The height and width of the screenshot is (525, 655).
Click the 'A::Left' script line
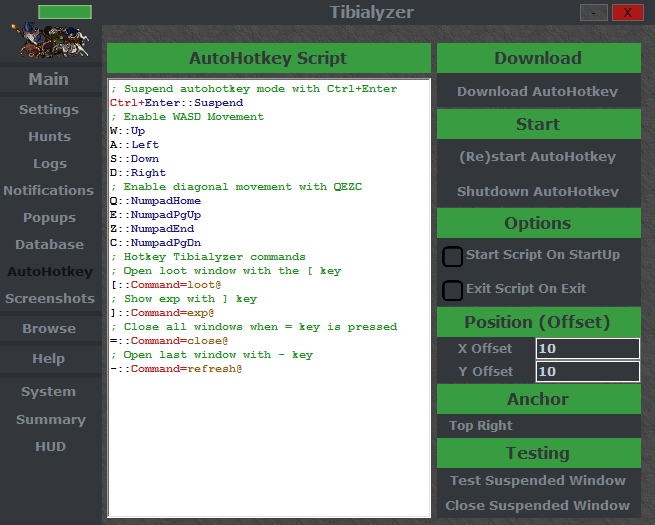click(x=134, y=145)
